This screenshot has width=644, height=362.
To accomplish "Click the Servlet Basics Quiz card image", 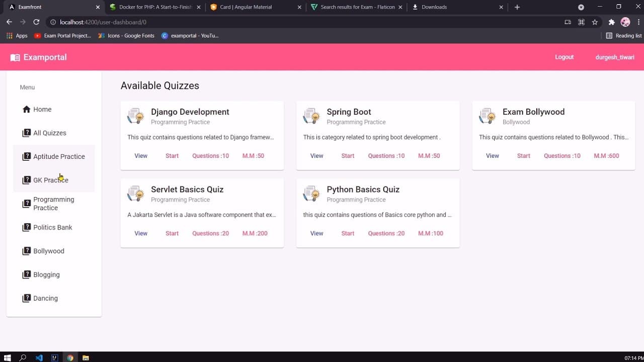I will tap(136, 194).
